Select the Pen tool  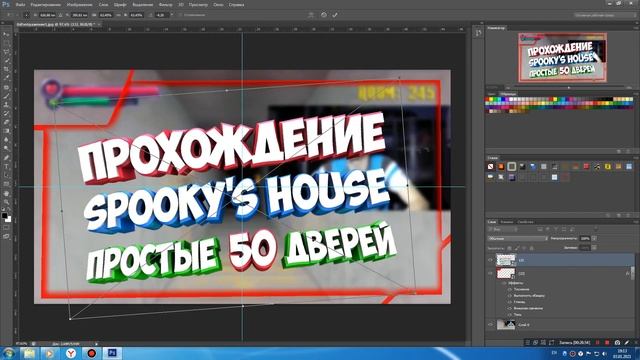(6, 158)
